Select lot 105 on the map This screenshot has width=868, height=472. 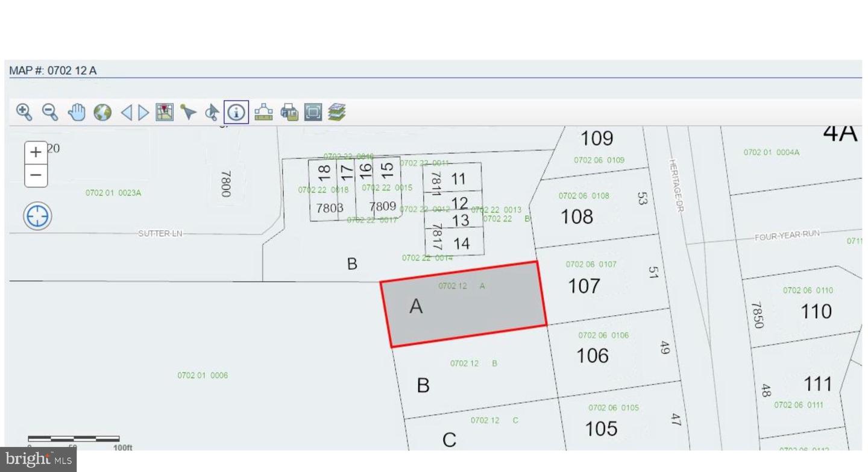point(601,429)
